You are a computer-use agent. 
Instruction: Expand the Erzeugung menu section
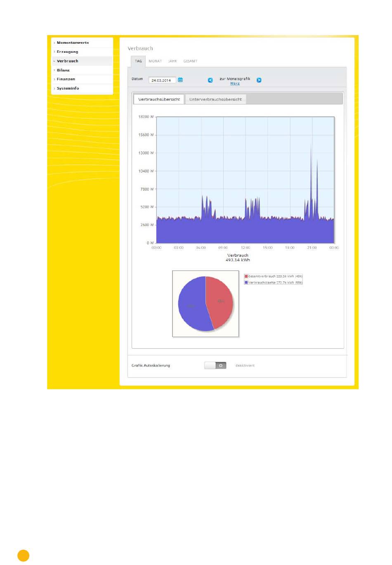pos(67,52)
